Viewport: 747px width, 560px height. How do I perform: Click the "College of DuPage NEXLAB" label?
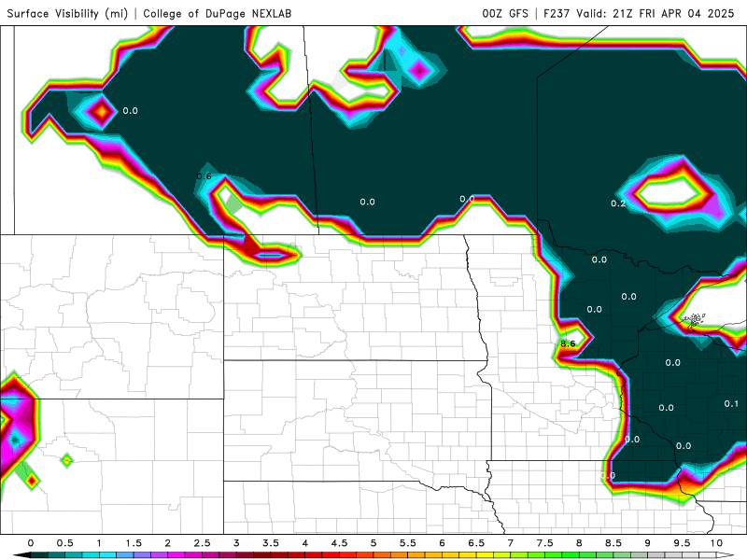click(218, 13)
